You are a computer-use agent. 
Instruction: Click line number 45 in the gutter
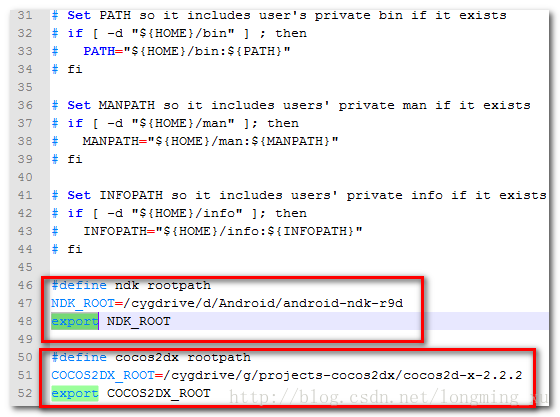coord(25,267)
